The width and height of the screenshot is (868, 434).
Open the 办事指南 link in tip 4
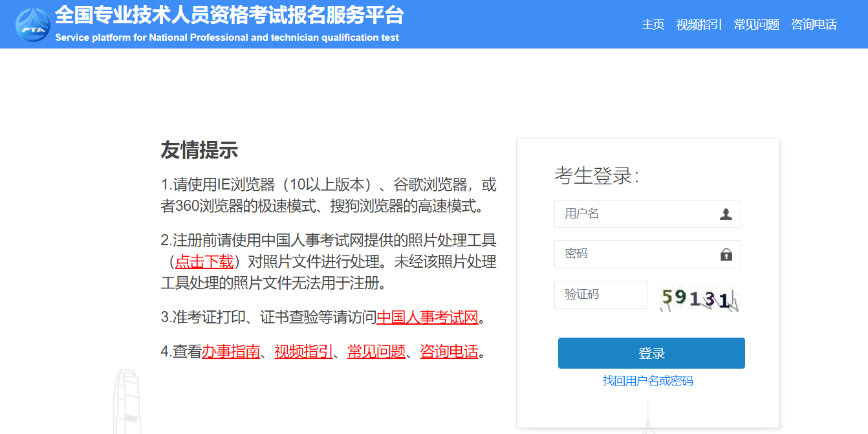click(230, 352)
